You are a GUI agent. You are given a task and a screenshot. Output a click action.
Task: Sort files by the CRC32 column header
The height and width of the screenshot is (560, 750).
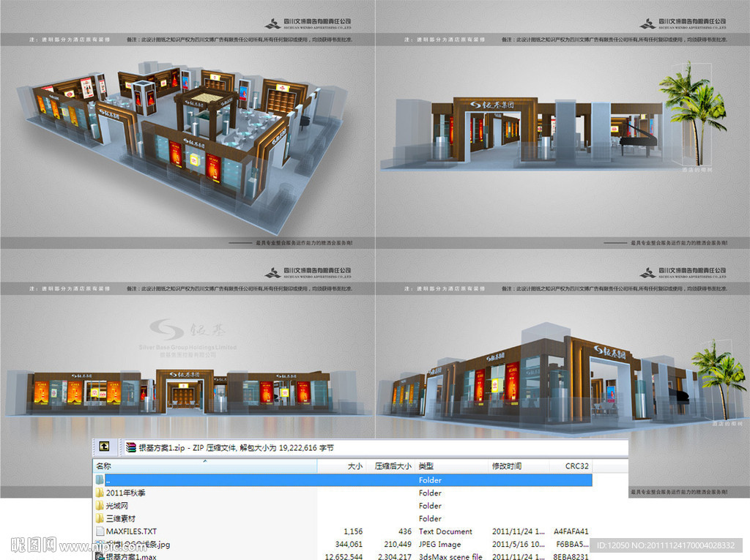571,466
